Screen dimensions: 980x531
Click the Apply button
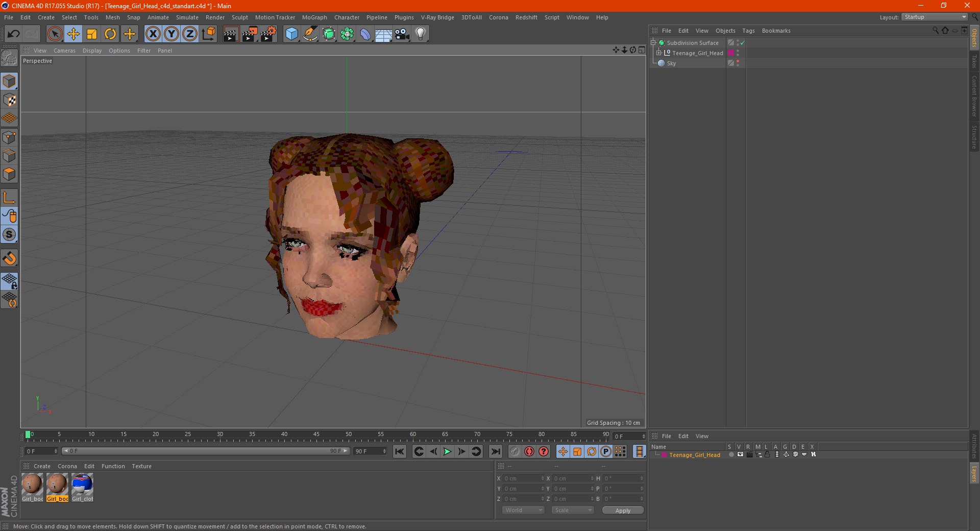(x=622, y=510)
